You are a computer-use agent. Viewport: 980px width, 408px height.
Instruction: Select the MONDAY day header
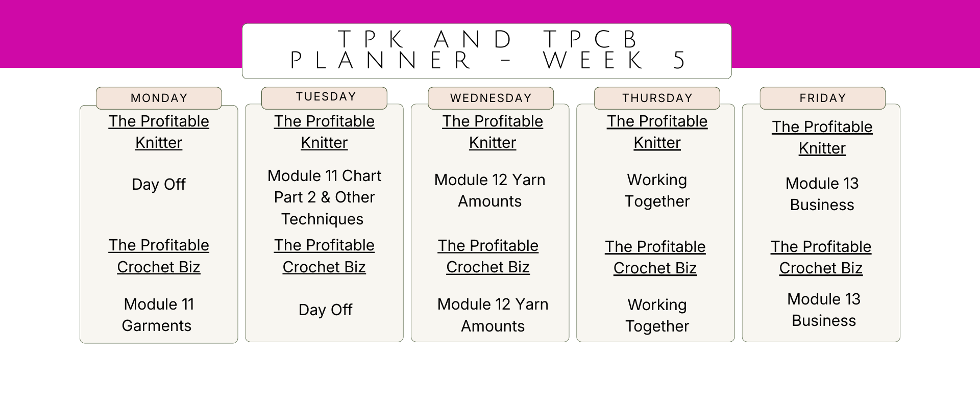pos(159,98)
